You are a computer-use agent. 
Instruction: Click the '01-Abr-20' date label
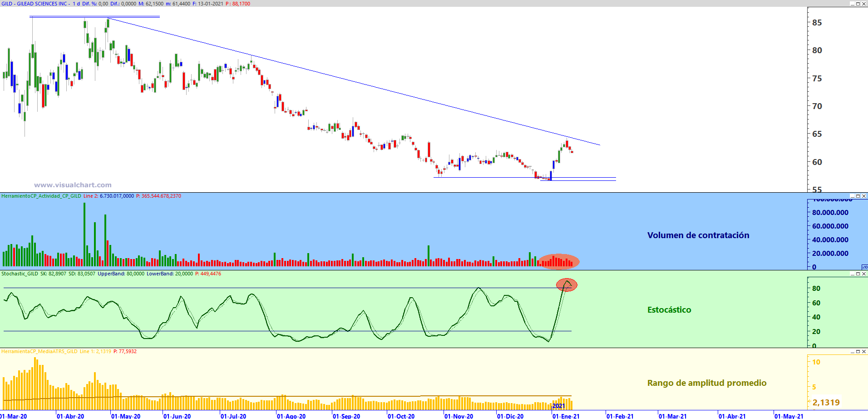[70, 416]
